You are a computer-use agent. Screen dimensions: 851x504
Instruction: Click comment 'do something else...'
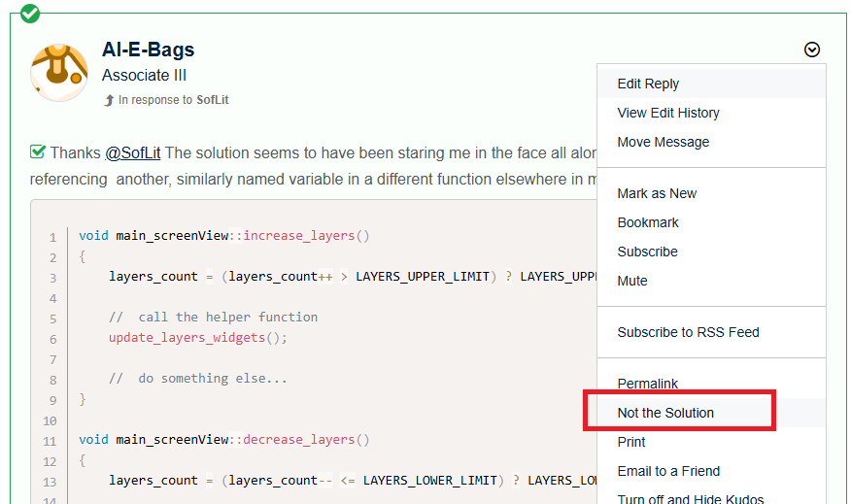[197, 379]
